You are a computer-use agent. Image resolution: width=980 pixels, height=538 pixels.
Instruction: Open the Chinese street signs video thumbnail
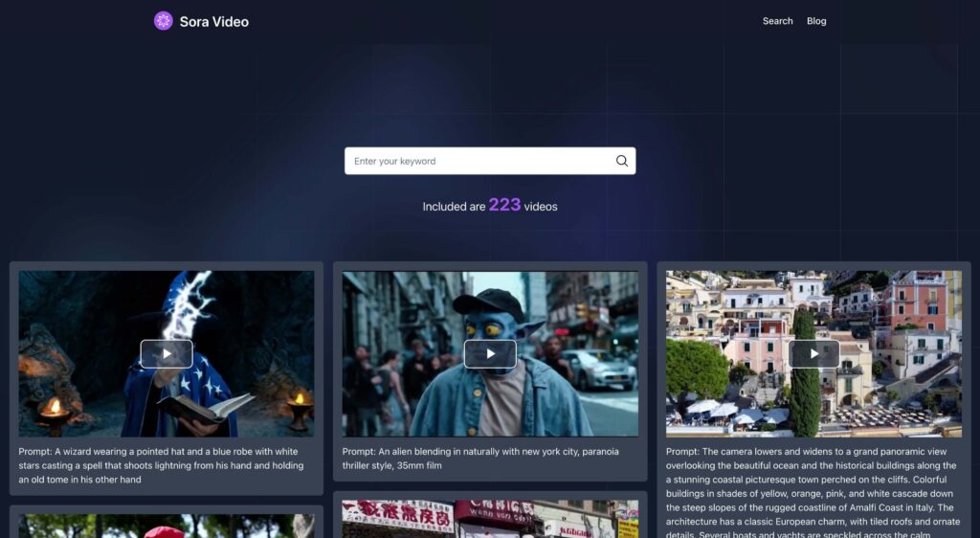coord(490,518)
